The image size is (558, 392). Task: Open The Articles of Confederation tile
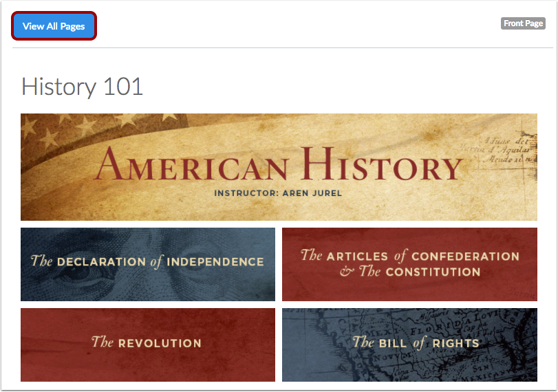point(409,264)
